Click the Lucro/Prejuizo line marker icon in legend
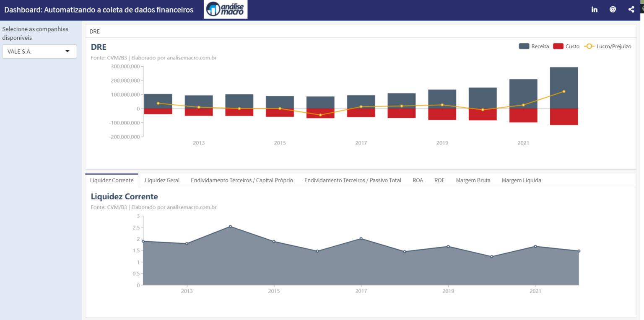This screenshot has width=644, height=320. point(589,46)
